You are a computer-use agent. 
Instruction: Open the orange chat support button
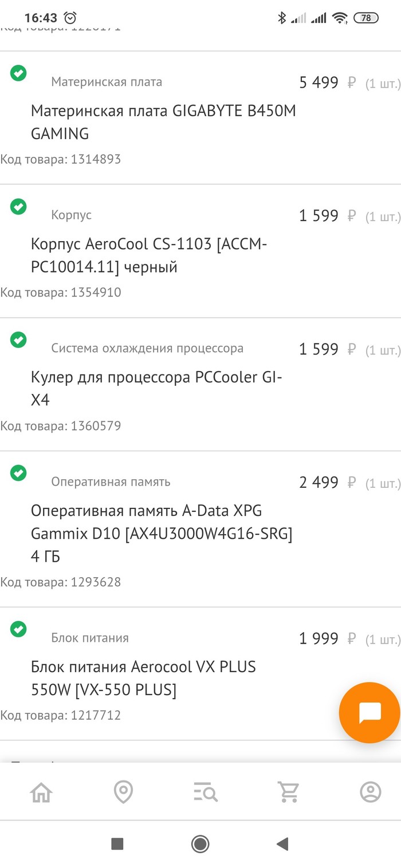point(369,712)
